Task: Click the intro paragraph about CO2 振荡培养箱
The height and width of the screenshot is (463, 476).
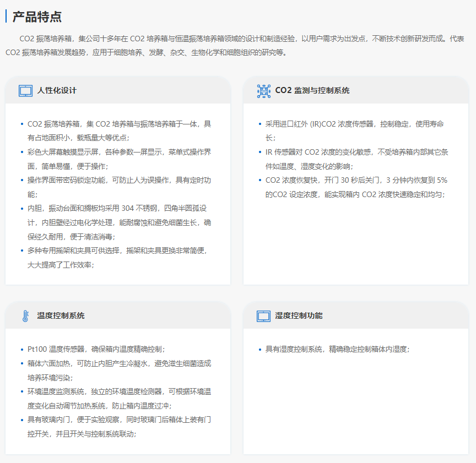Action: (237, 46)
